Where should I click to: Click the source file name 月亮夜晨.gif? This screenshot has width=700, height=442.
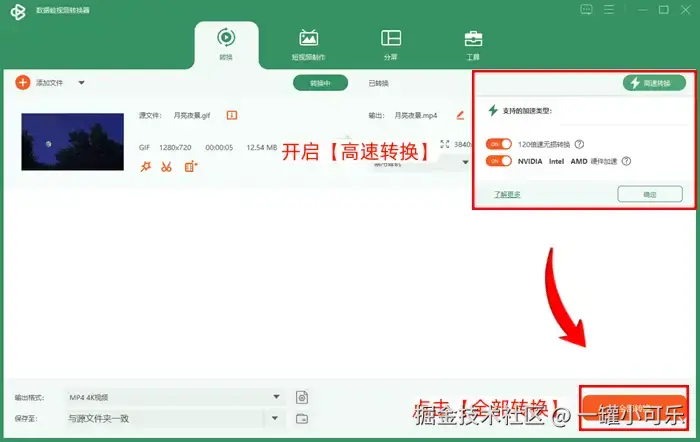point(192,115)
